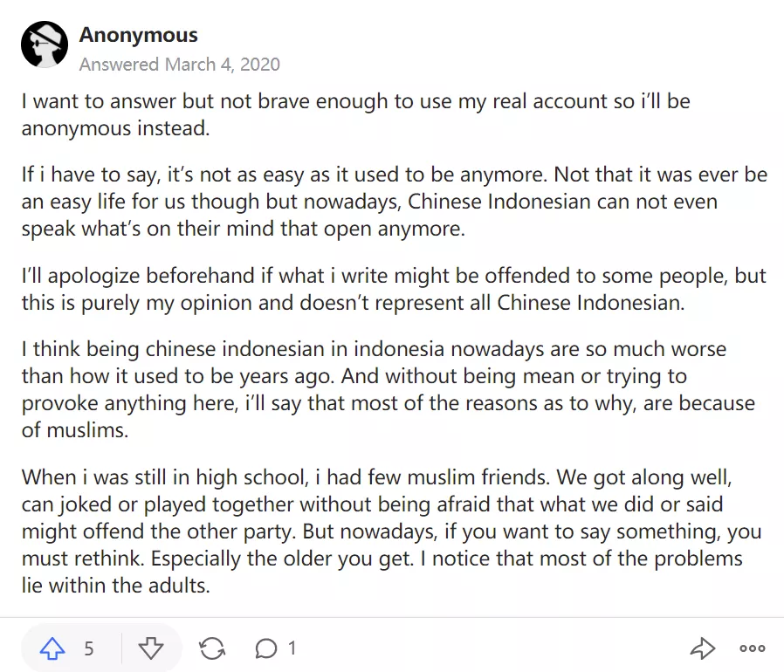Click the reshare circular arrows icon
Viewport: 784px width, 672px height.
pyautogui.click(x=211, y=648)
